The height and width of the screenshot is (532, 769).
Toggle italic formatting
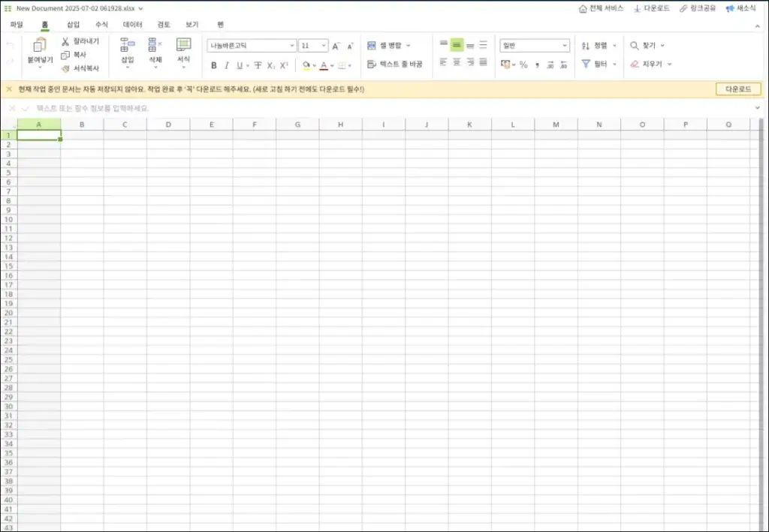point(227,65)
